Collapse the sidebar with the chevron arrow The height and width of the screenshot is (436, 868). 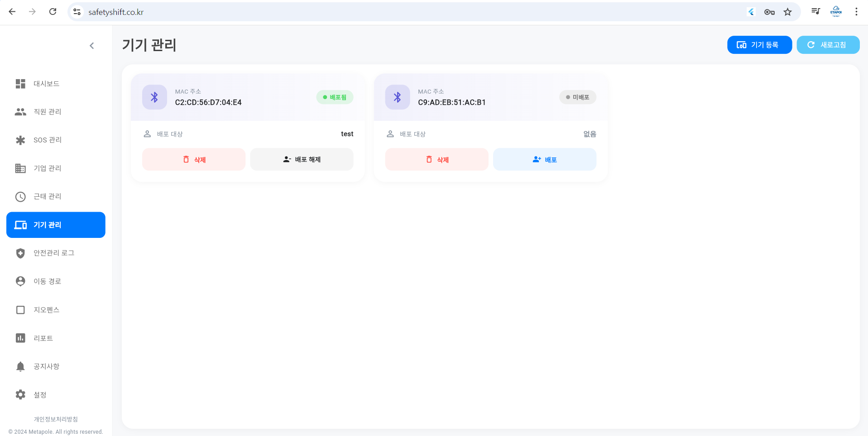click(x=92, y=46)
